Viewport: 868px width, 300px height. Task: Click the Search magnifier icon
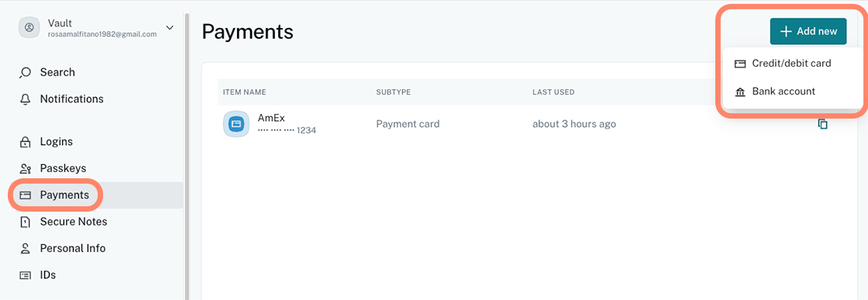coord(25,73)
